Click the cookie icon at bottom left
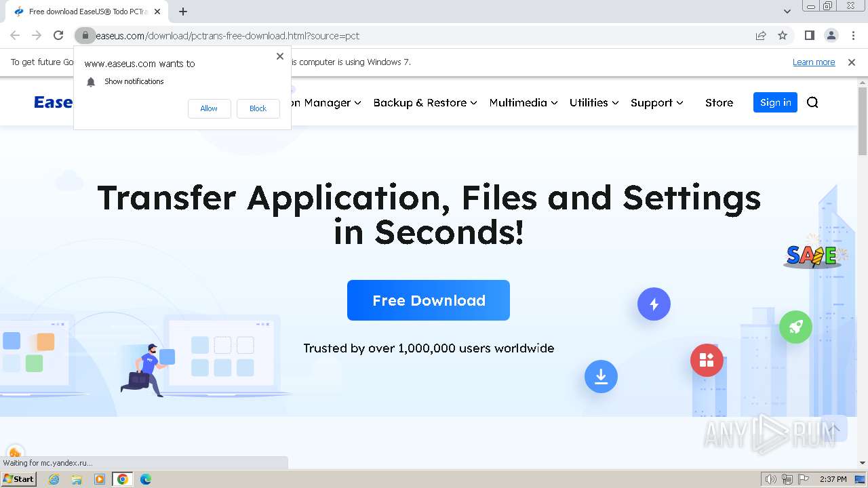Viewport: 868px width, 488px height. [x=15, y=452]
